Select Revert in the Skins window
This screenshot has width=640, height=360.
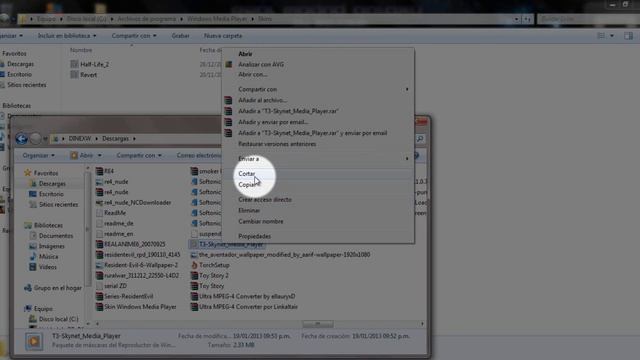pos(84,75)
